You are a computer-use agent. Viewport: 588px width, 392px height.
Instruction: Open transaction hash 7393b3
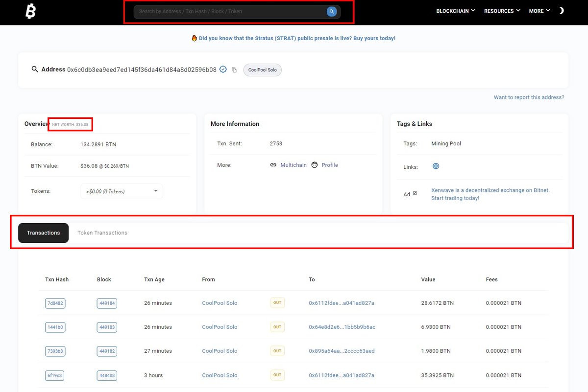(x=55, y=351)
